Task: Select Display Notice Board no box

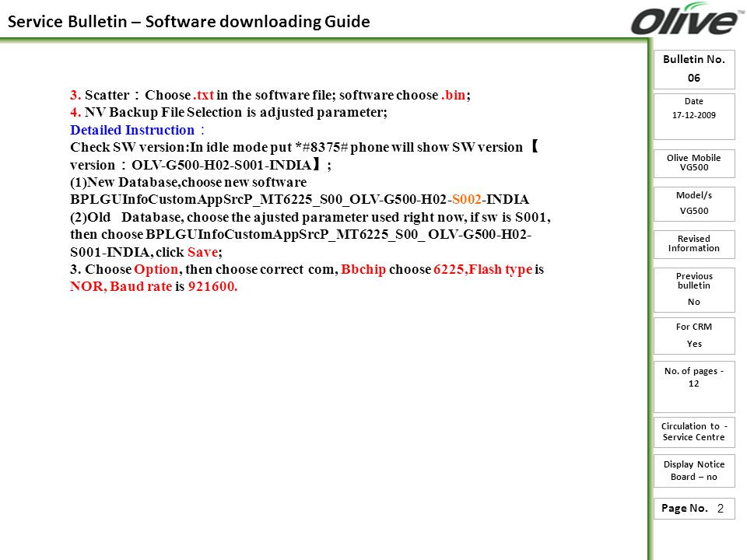Action: point(694,471)
